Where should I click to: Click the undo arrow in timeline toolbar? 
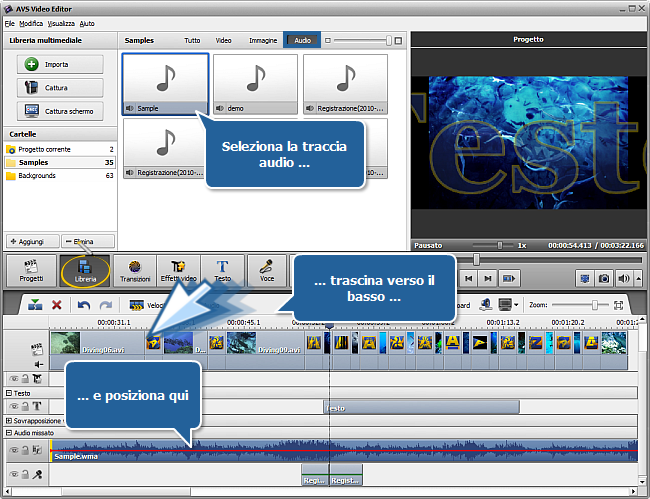(84, 305)
